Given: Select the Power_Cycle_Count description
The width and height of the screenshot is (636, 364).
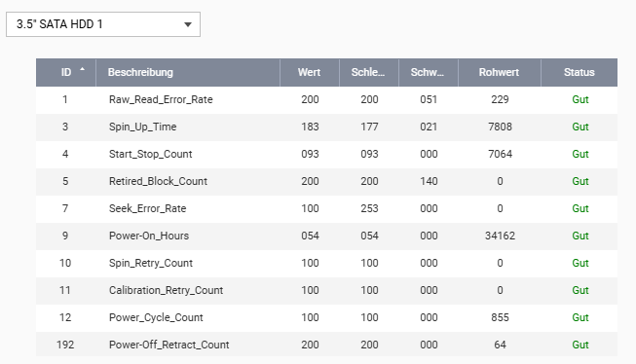Looking at the screenshot, I should 156,317.
